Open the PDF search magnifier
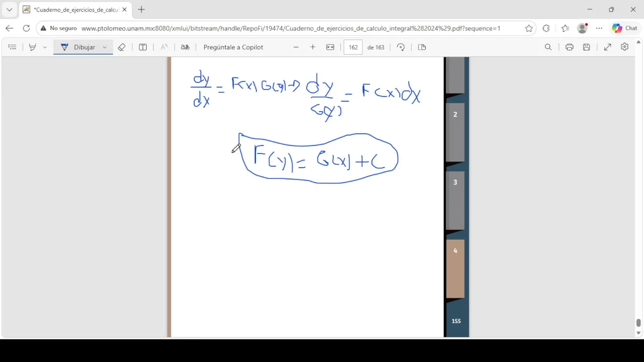 [548, 47]
